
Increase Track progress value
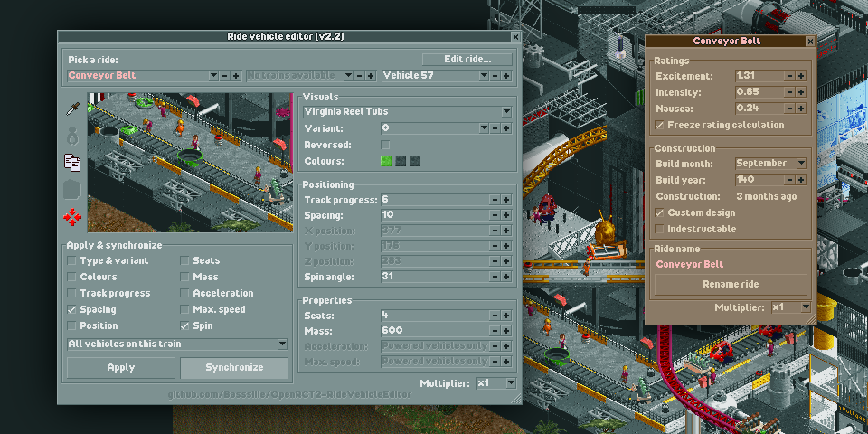click(506, 200)
